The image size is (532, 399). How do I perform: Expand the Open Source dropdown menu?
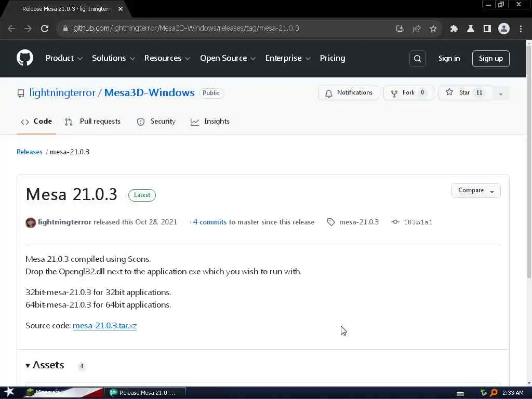click(228, 58)
